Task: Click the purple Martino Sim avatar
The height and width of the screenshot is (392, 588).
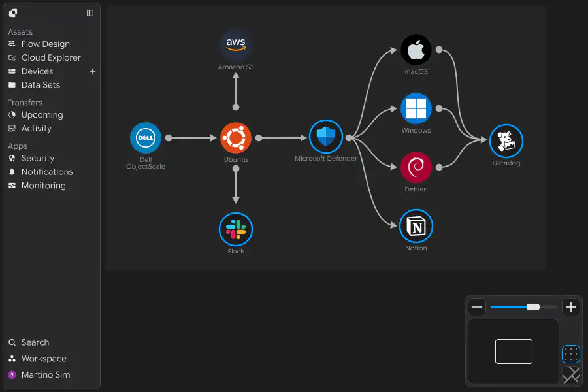Action: click(12, 375)
